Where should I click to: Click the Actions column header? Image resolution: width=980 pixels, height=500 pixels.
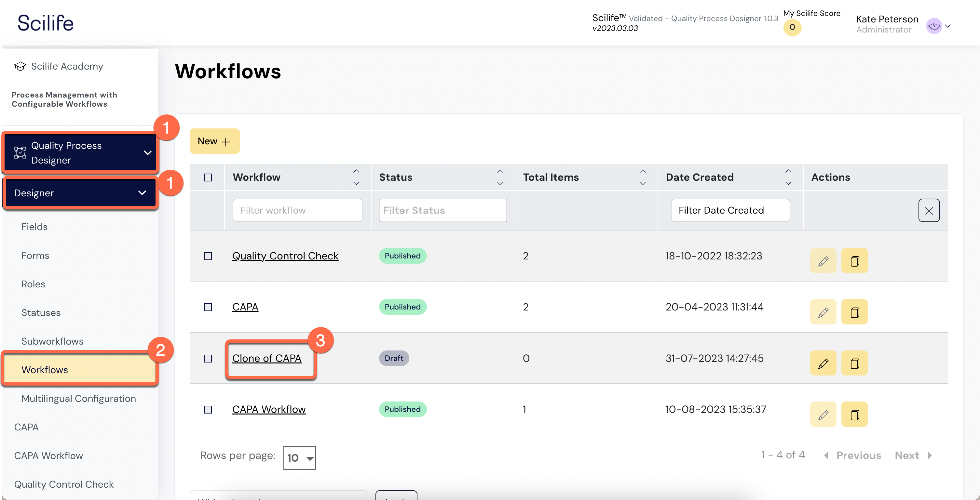tap(830, 177)
